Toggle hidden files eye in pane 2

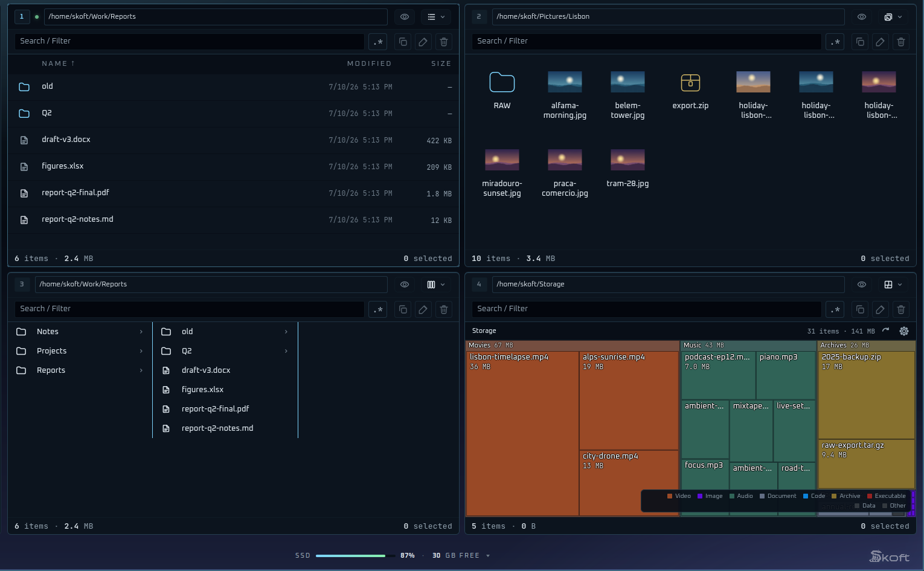(862, 17)
